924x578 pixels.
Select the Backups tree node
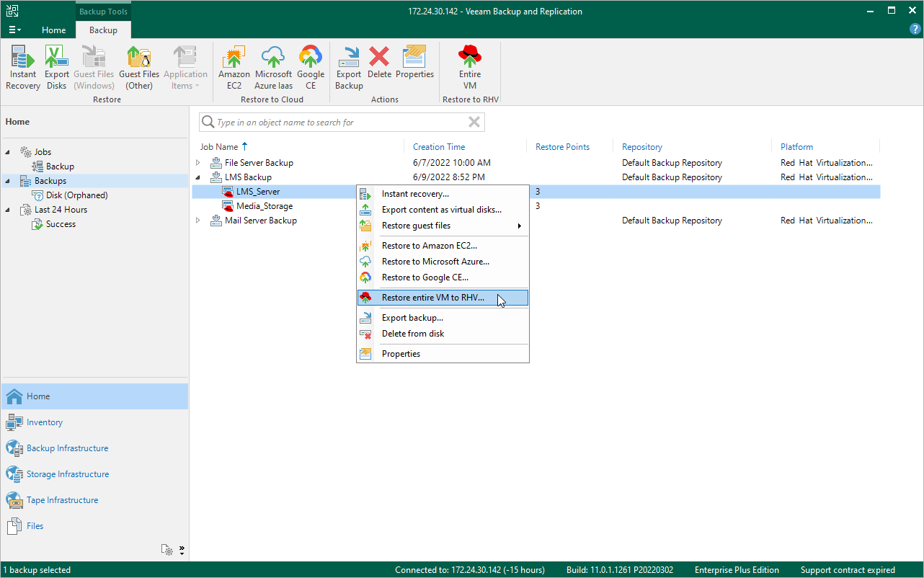point(50,181)
